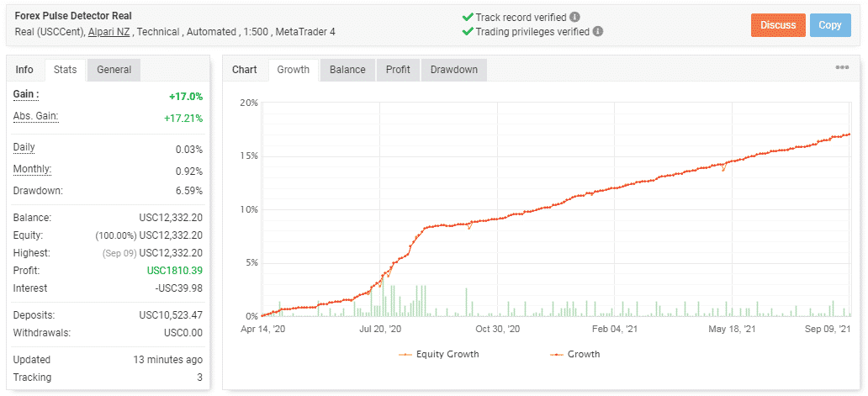868x396 pixels.
Task: Click the +17.0% gain value
Action: click(186, 96)
